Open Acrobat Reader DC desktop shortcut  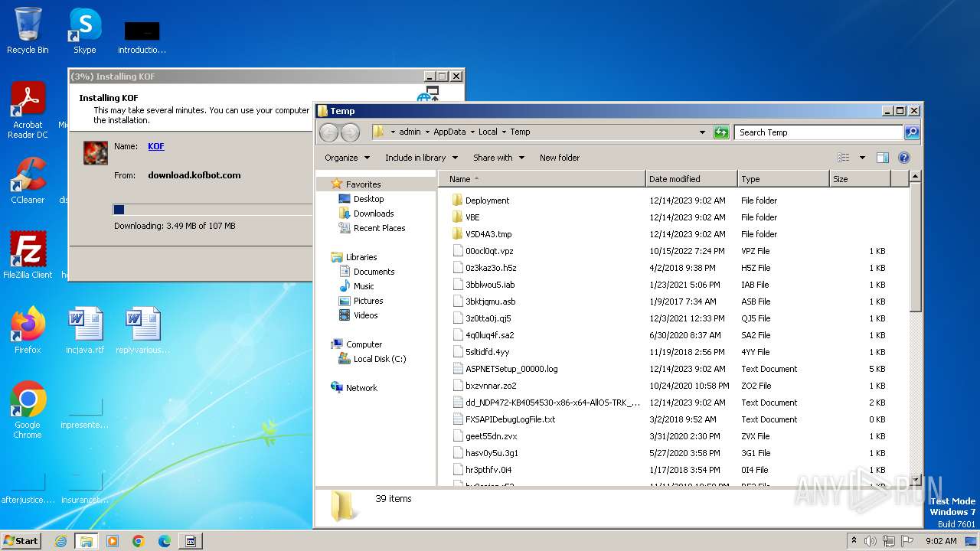click(x=28, y=110)
